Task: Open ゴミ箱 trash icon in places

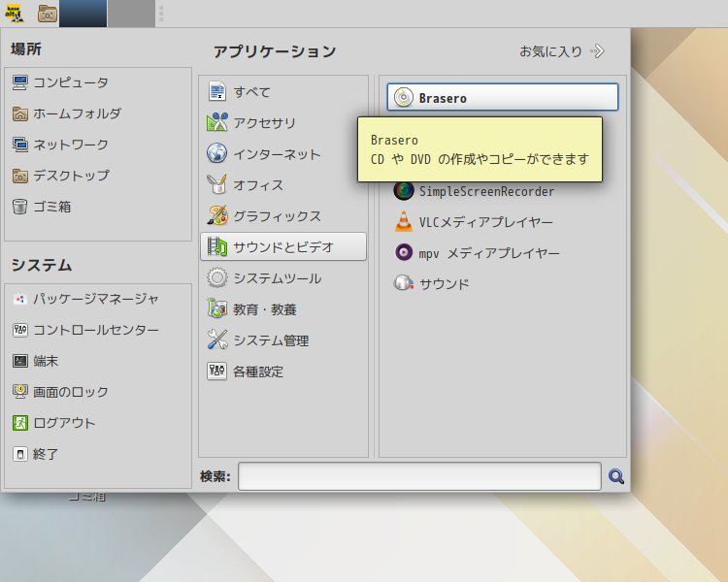Action: 20,207
